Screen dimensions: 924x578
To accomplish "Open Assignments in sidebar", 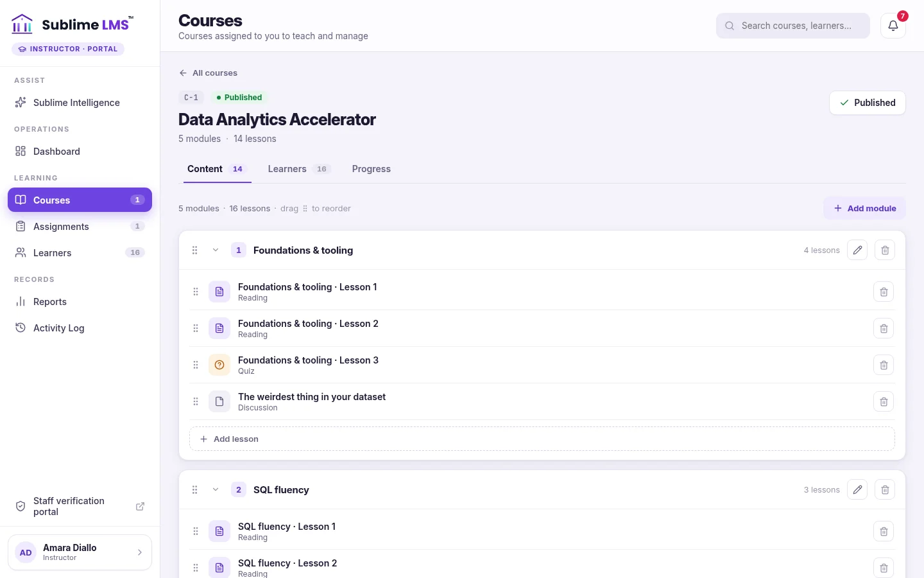I will tap(80, 227).
